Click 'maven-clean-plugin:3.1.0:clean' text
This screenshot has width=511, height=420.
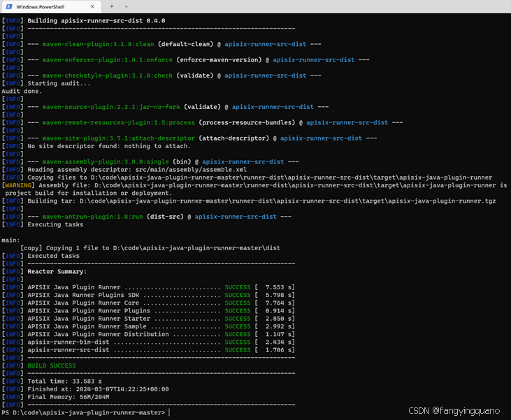(x=98, y=44)
